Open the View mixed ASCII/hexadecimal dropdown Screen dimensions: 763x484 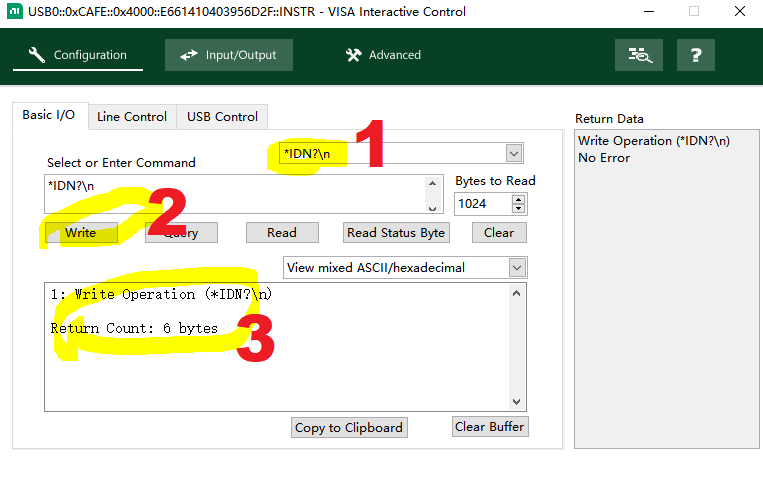[405, 268]
